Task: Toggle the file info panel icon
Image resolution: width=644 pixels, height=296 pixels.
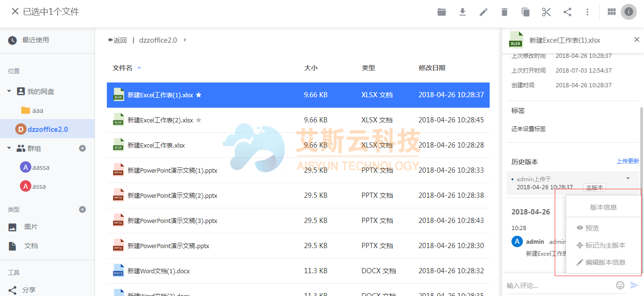Action: click(629, 12)
